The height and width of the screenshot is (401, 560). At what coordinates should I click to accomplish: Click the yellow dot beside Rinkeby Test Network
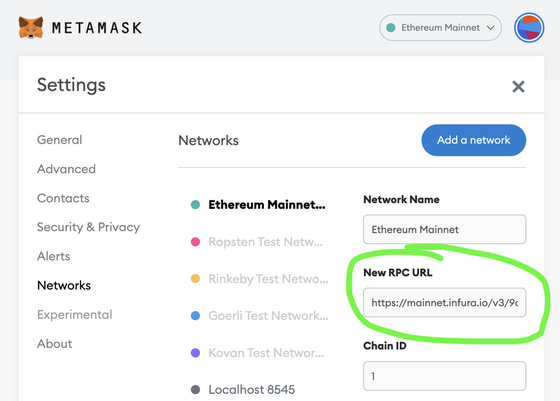point(195,279)
